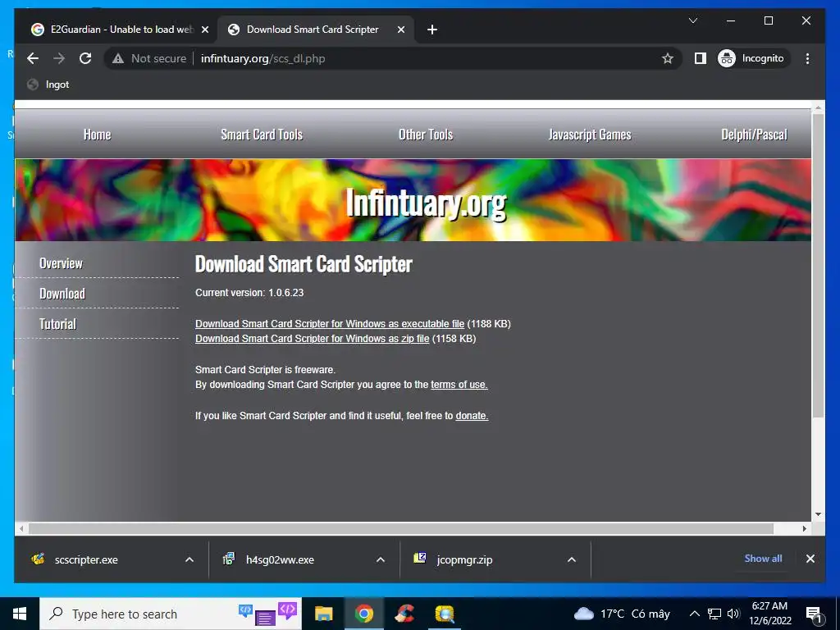Click the Infintuary.org banner logo
Viewport: 840px width, 630px height.
pyautogui.click(x=426, y=203)
